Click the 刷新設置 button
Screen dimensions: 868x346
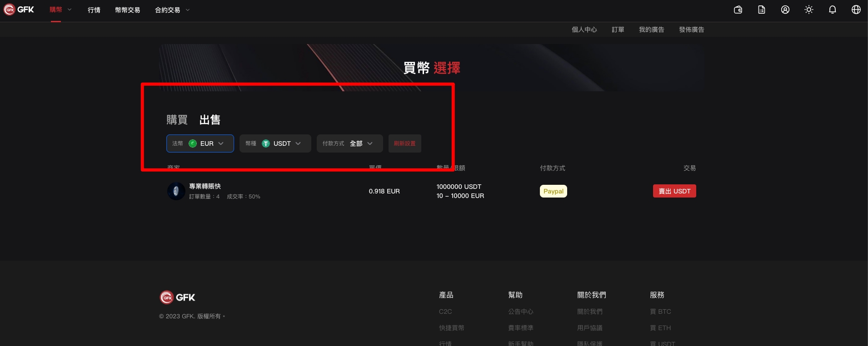click(x=404, y=143)
